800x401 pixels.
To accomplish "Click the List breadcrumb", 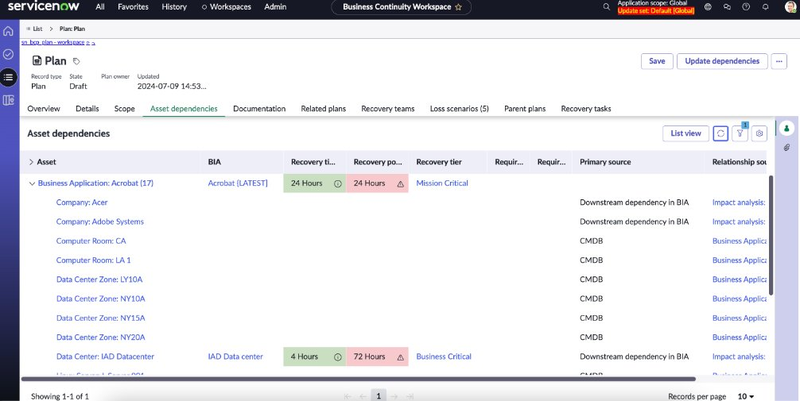I will pos(38,29).
